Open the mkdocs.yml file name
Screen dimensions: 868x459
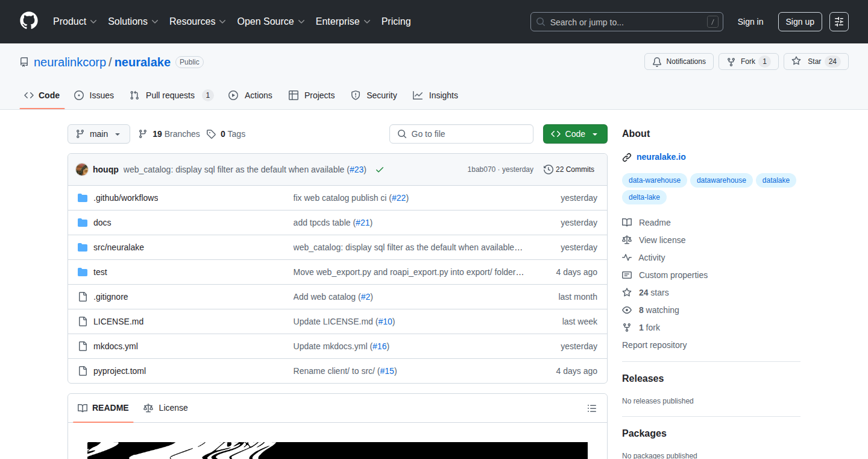coord(116,346)
